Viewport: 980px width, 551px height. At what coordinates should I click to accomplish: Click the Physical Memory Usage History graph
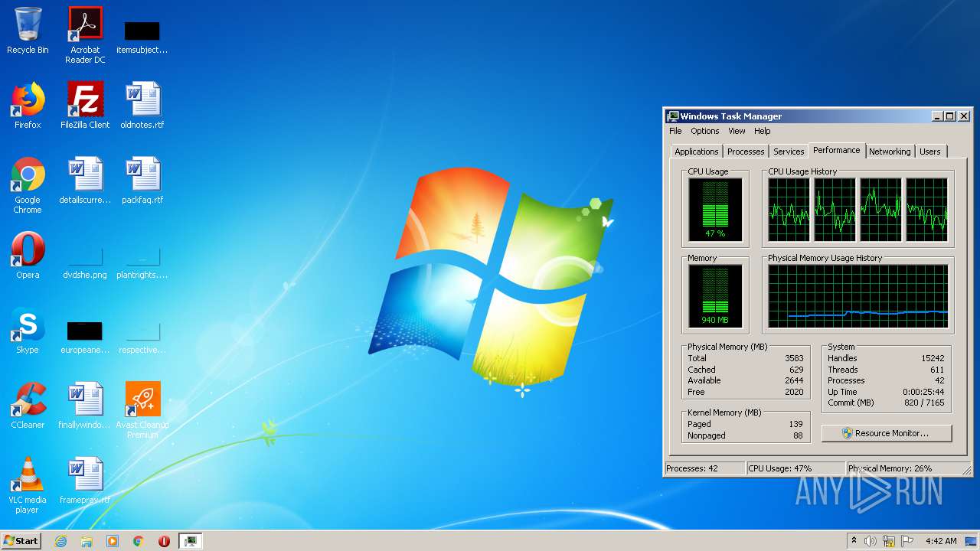857,296
